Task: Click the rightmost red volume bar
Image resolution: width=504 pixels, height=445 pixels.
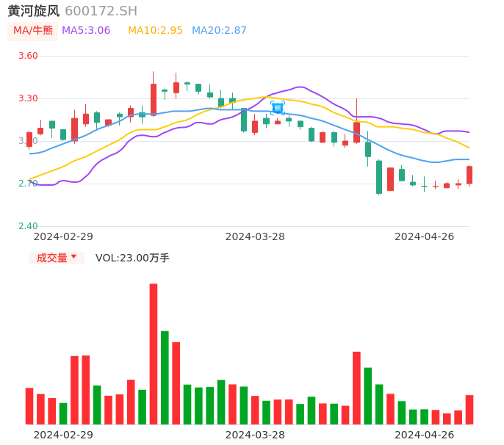Action: point(469,410)
